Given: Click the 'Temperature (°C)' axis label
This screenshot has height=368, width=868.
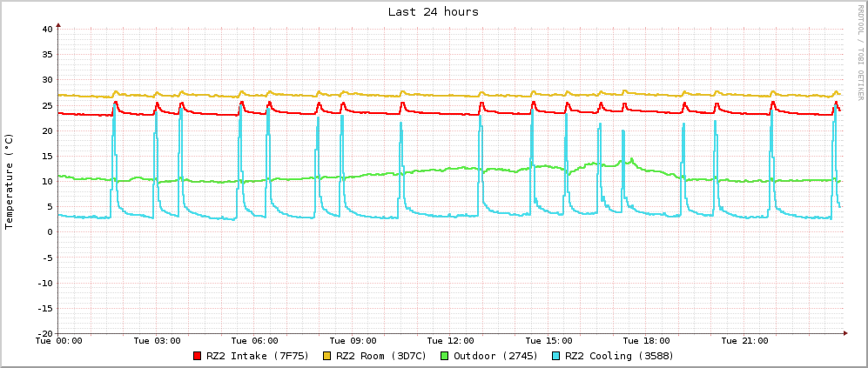Looking at the screenshot, I should pos(9,182).
